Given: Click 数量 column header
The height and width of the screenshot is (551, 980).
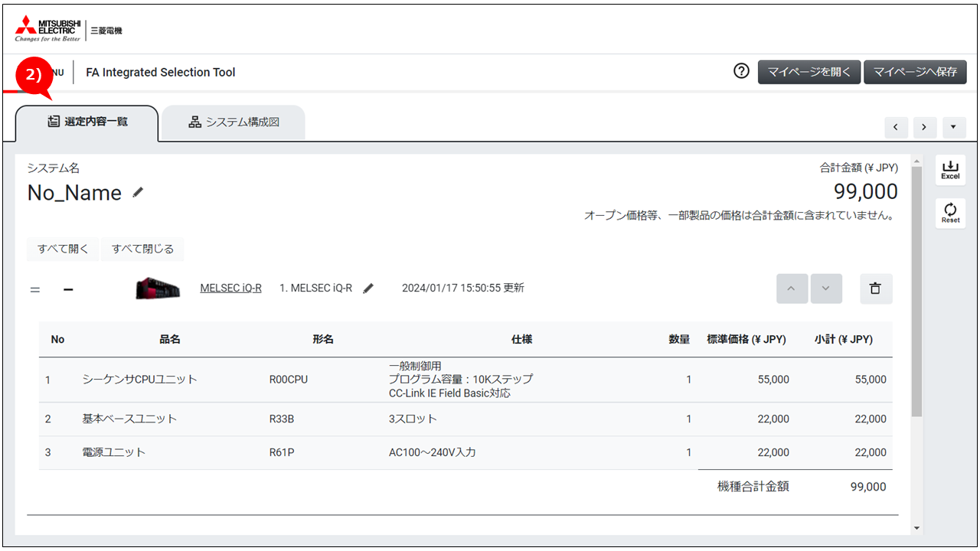Looking at the screenshot, I should coord(679,340).
